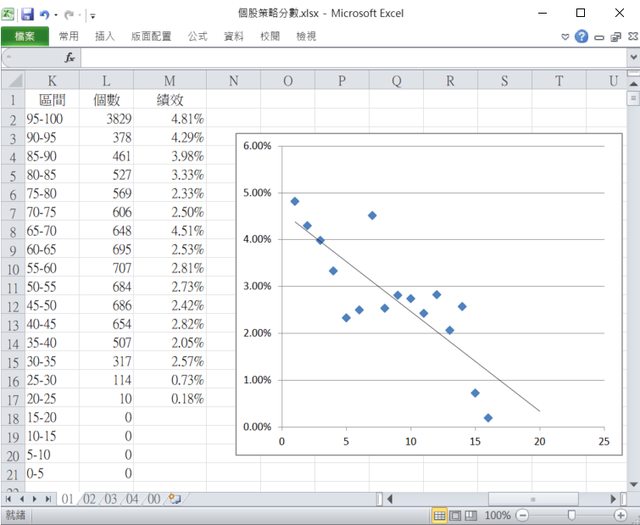Insert a new worksheet via tab icon

174,497
